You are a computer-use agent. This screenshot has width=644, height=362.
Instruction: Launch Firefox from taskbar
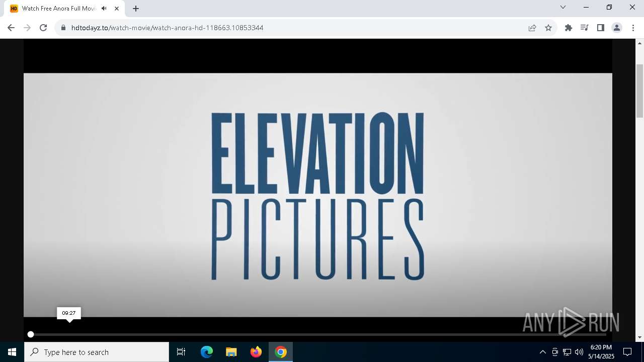(x=256, y=352)
